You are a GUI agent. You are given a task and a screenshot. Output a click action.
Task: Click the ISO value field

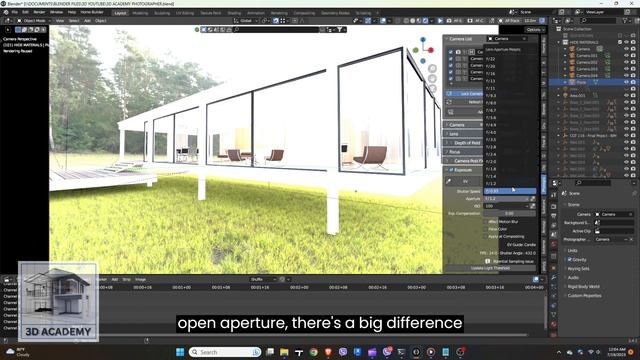(x=507, y=206)
